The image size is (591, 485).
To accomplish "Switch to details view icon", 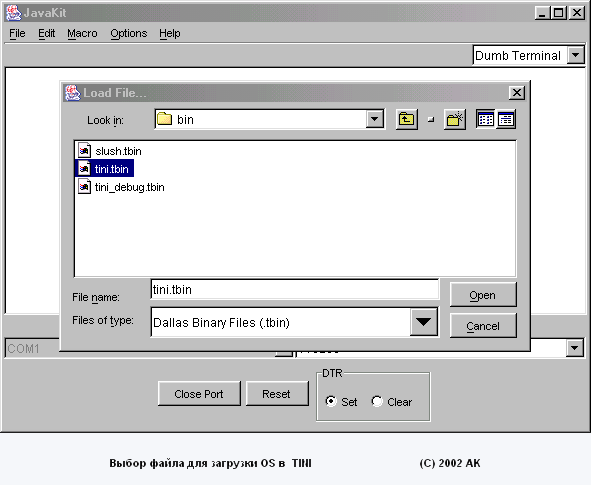I will [x=506, y=119].
